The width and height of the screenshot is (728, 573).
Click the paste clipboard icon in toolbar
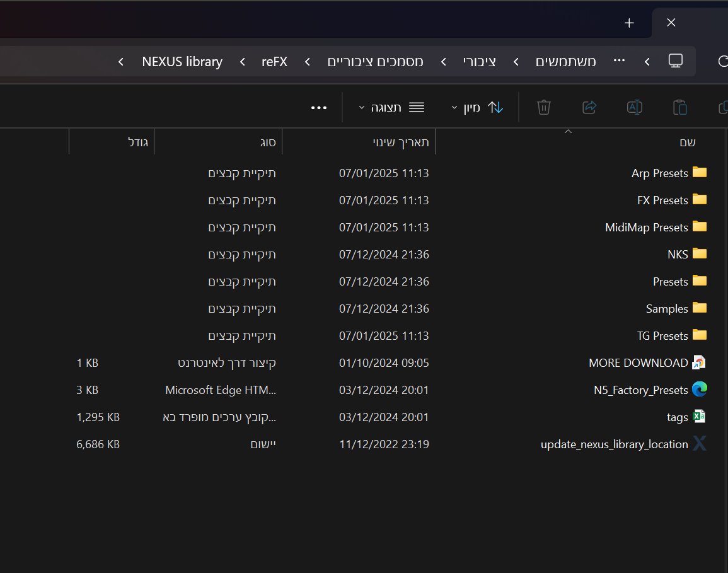pyautogui.click(x=679, y=107)
